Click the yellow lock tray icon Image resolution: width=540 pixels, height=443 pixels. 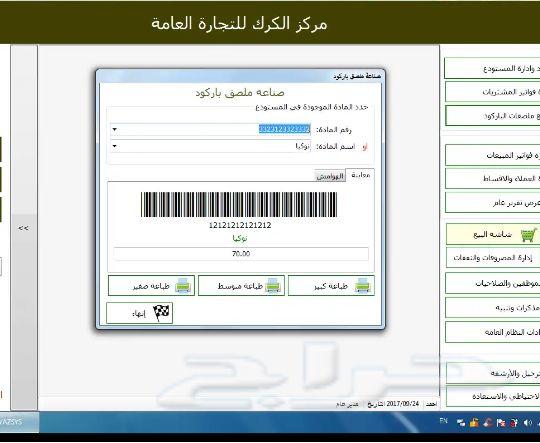pyautogui.click(x=474, y=423)
